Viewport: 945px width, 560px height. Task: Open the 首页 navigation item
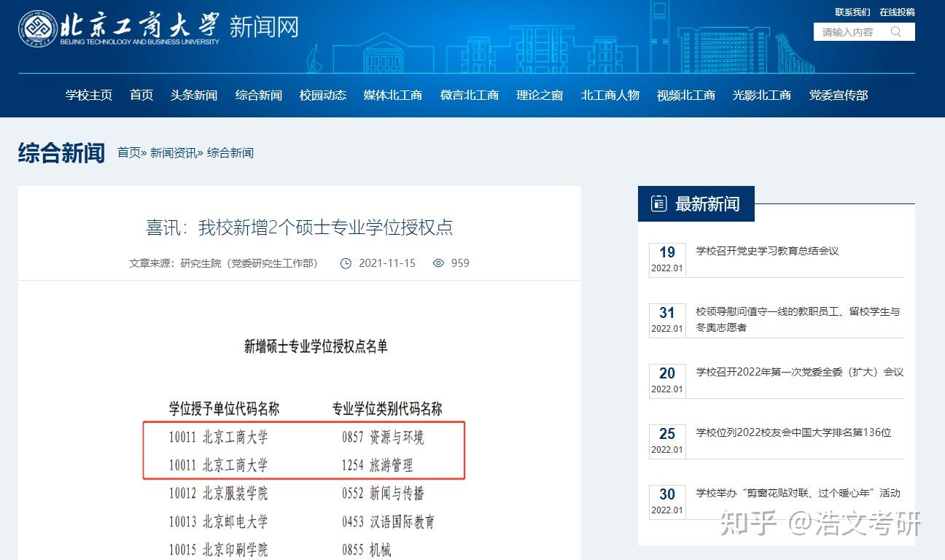pyautogui.click(x=141, y=95)
